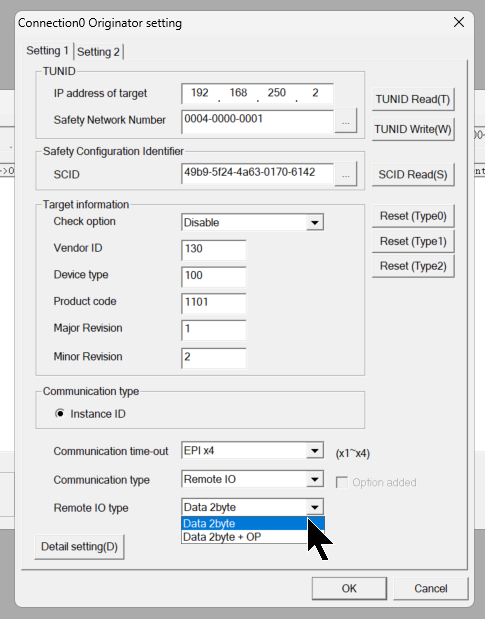The image size is (485, 619).
Task: Click the SCID Read(S) button
Action: tap(413, 174)
